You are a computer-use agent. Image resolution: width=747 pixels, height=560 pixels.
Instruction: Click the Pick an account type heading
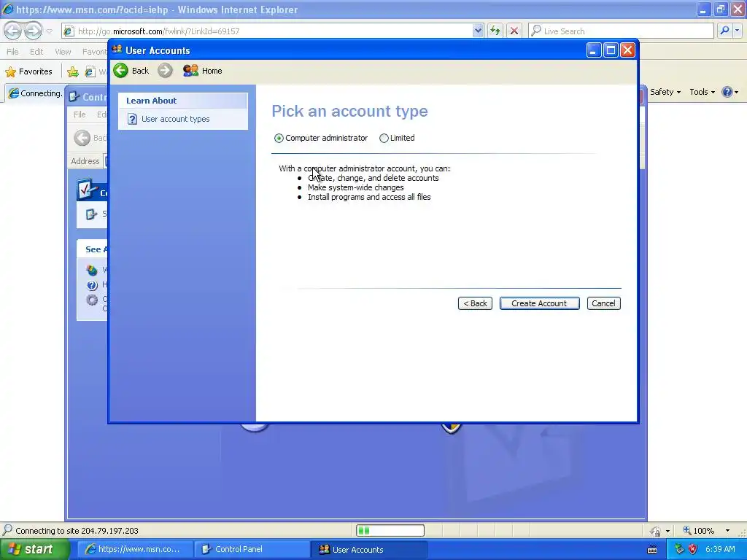[x=349, y=112]
